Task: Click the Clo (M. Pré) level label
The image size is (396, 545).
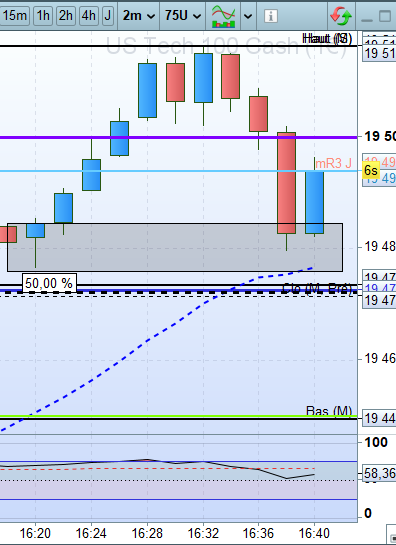Action: click(x=317, y=289)
